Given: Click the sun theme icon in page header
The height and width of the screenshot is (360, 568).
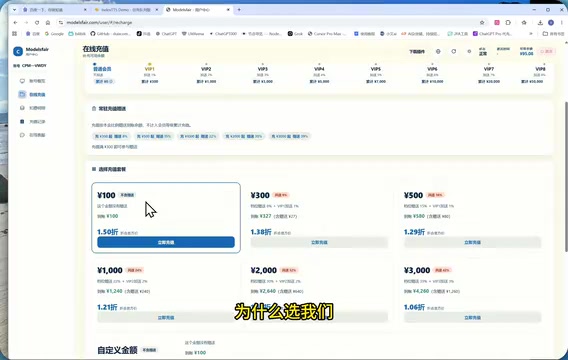Looking at the screenshot, I should tap(469, 51).
